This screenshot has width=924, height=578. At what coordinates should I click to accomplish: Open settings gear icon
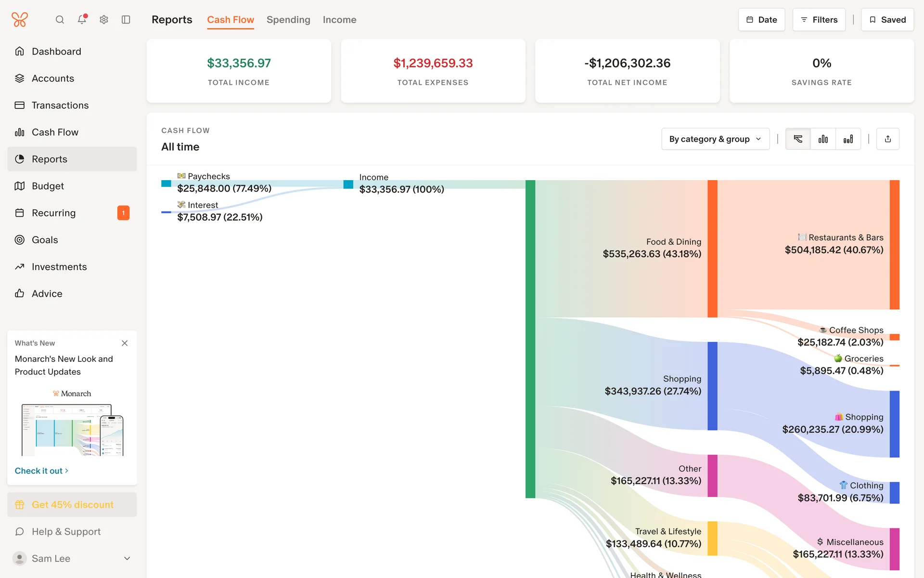pos(104,20)
